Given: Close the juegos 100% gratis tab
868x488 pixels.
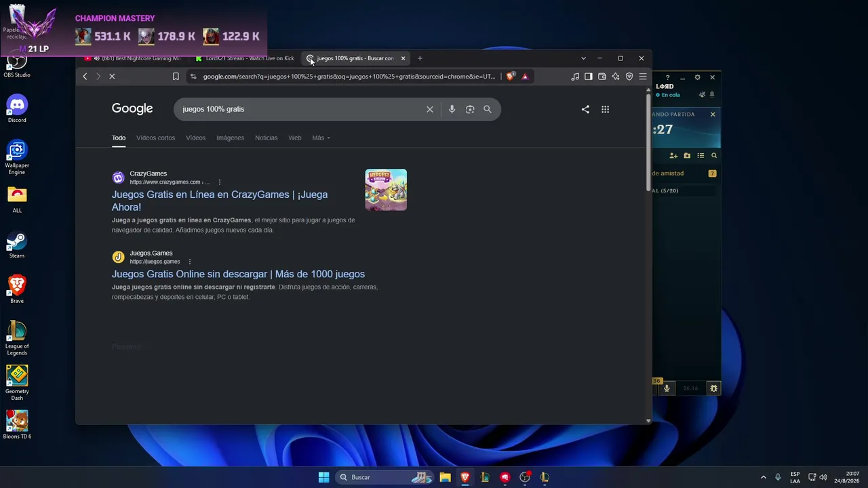Looking at the screenshot, I should tap(403, 58).
